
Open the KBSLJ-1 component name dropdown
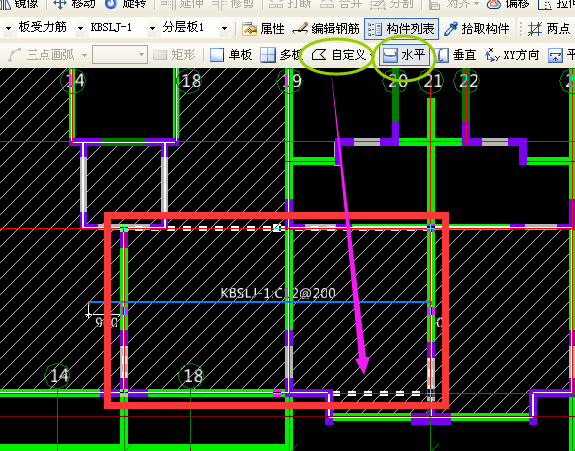tap(152, 28)
